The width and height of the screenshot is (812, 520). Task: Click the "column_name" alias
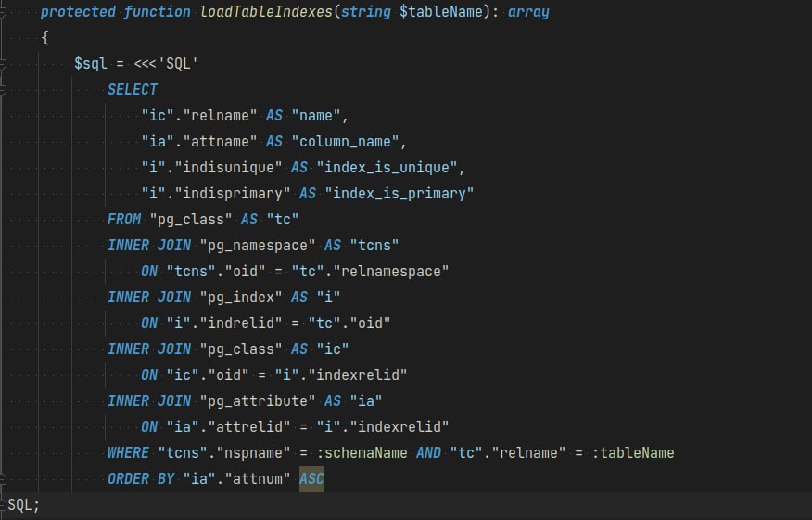tap(346, 142)
